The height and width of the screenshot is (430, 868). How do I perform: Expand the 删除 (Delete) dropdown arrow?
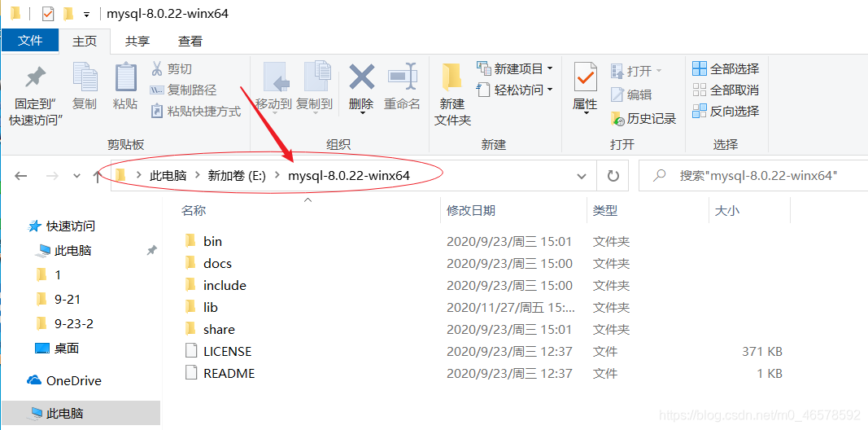coord(362,113)
